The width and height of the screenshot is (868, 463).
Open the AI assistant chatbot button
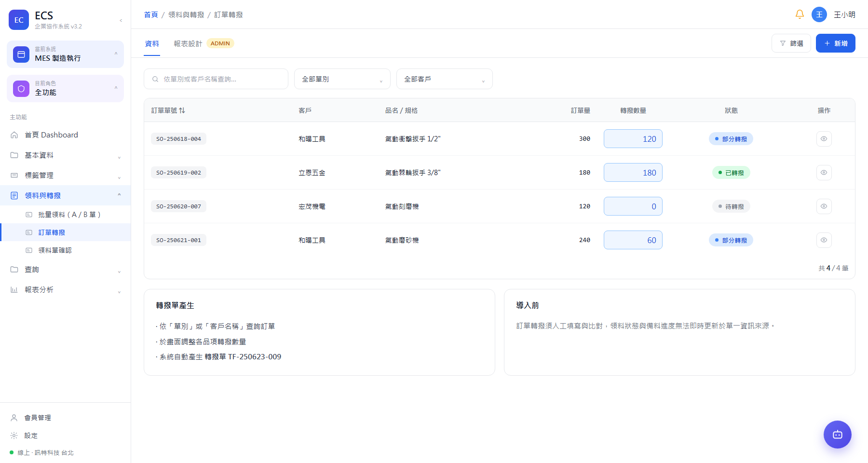pyautogui.click(x=838, y=435)
